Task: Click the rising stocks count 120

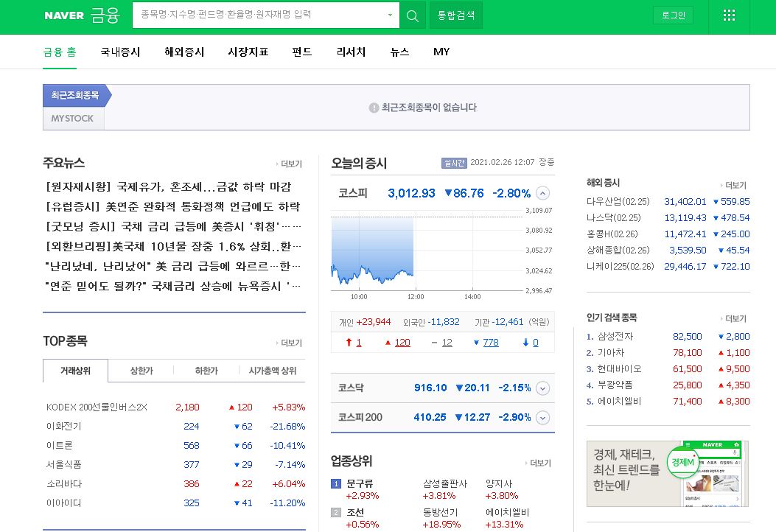Action: pos(402,343)
